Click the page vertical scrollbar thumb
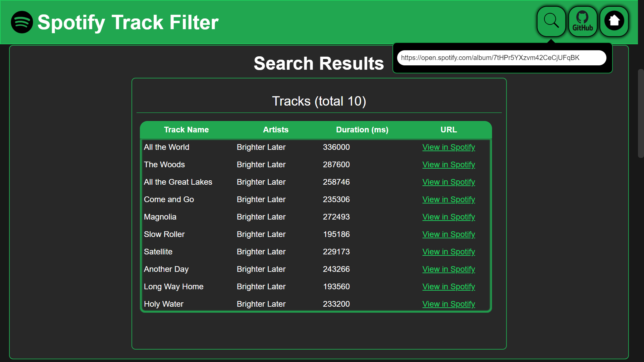The height and width of the screenshot is (362, 644). (x=641, y=113)
